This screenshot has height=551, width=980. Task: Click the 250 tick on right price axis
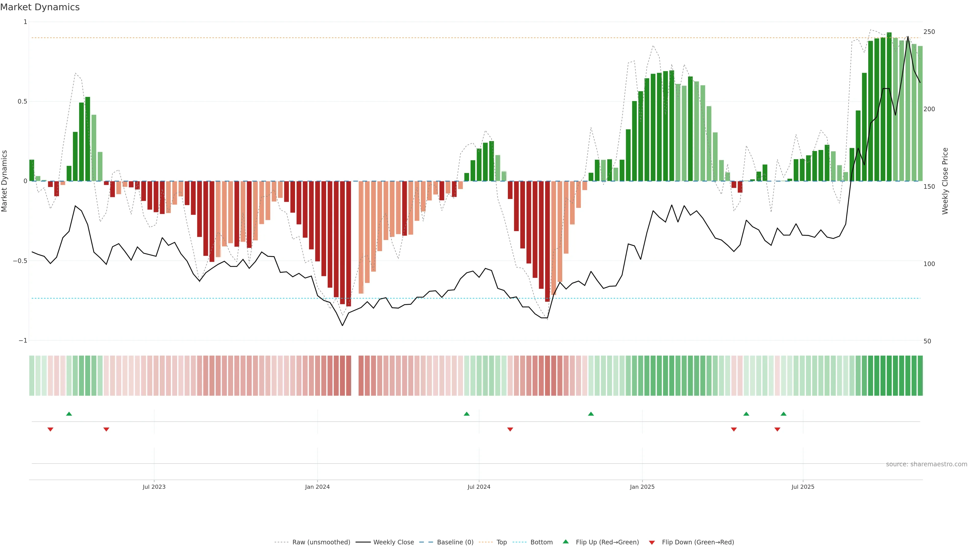(x=929, y=32)
